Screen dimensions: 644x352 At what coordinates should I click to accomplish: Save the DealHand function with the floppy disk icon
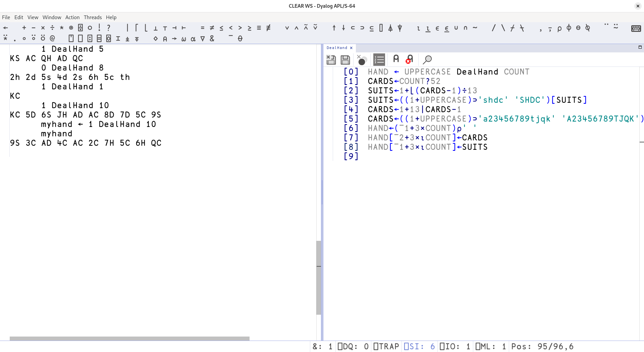345,60
